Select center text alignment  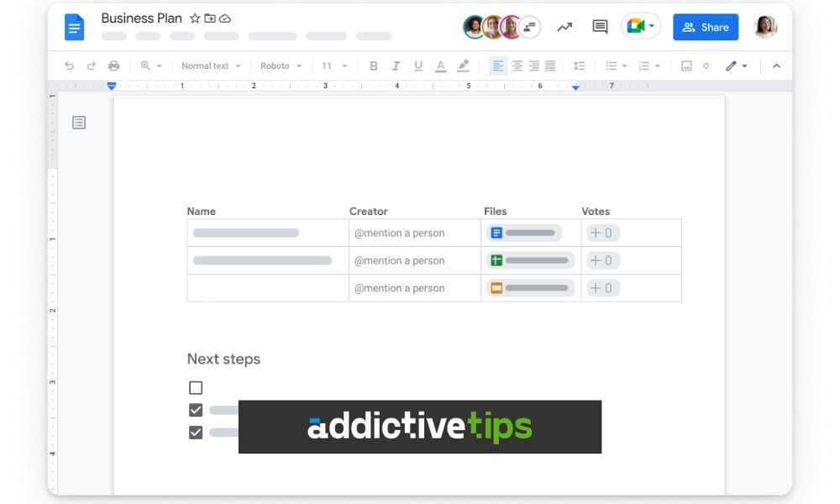[517, 66]
